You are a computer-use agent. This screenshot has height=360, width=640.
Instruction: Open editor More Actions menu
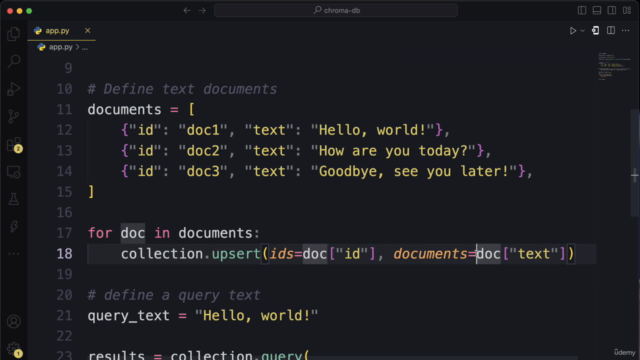click(625, 31)
